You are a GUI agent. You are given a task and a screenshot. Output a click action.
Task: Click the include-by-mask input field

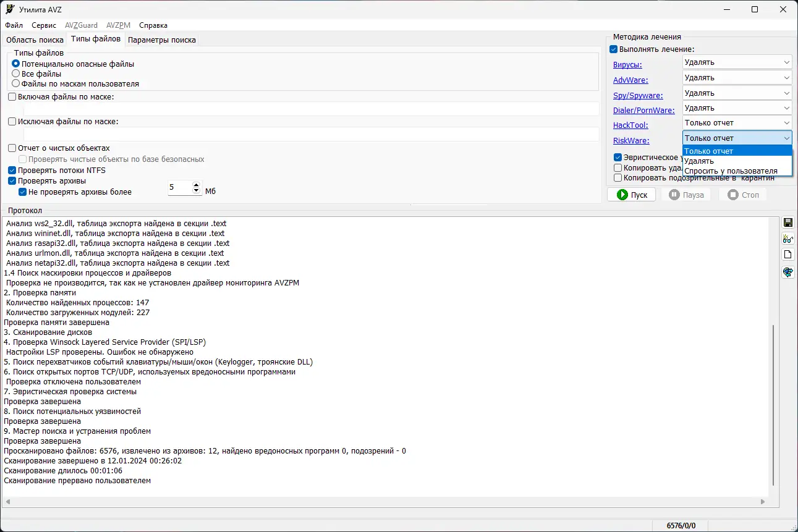311,109
